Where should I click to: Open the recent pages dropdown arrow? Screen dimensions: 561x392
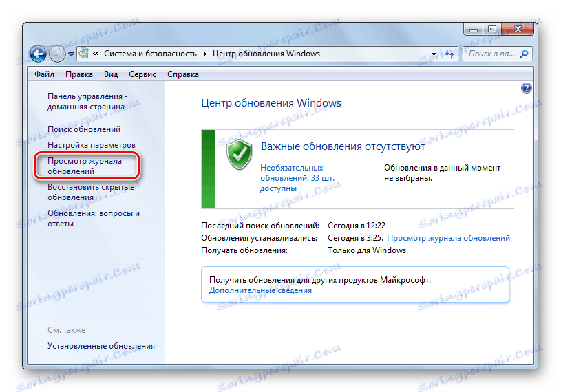[x=71, y=54]
